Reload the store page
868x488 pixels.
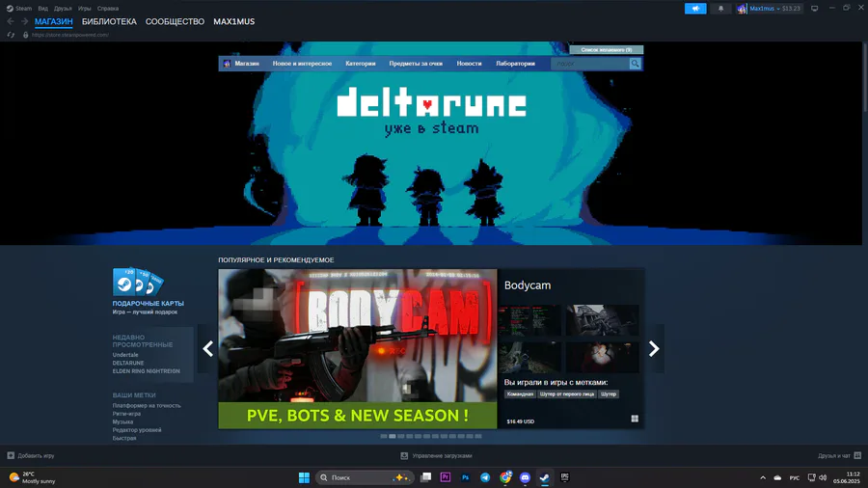coord(11,35)
